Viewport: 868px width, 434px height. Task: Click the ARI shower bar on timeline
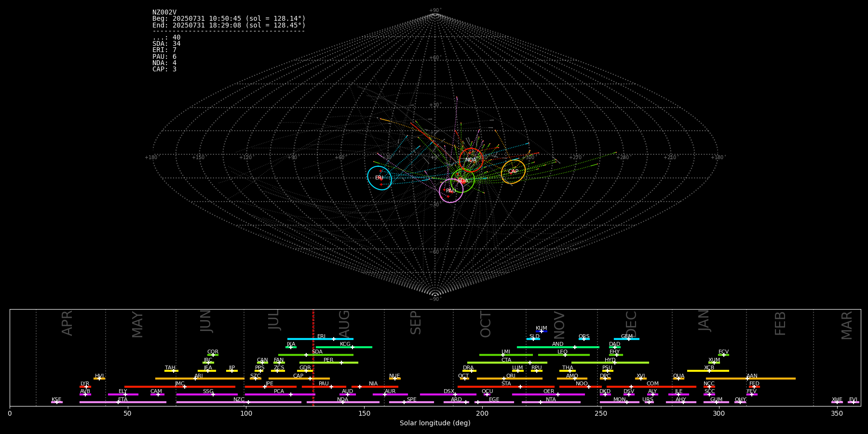coord(200,379)
